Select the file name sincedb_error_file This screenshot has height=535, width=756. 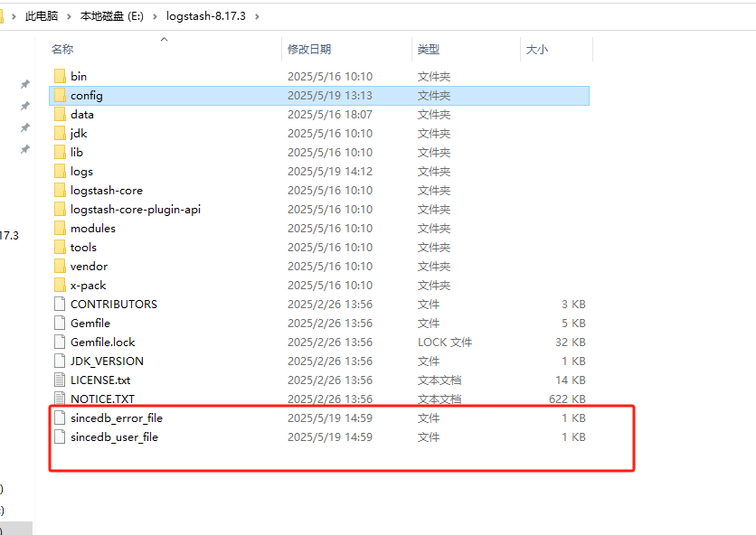(x=117, y=418)
